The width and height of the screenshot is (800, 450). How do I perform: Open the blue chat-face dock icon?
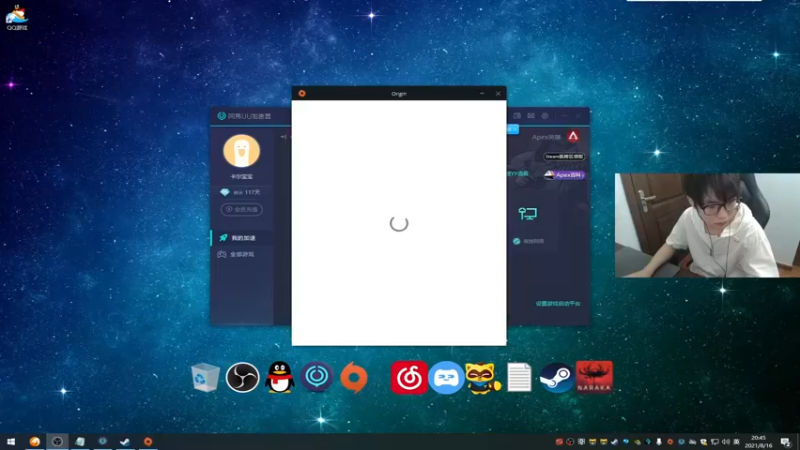point(446,378)
